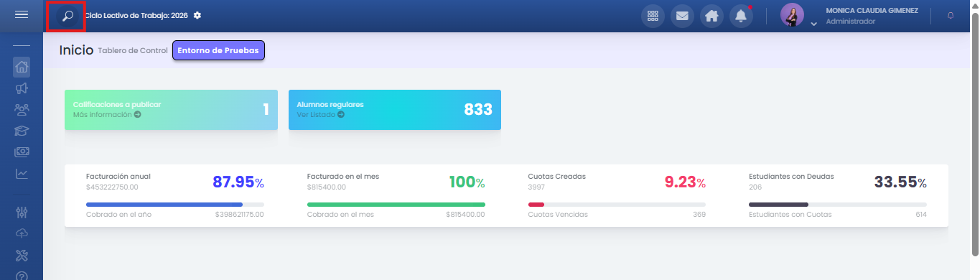
Task: Open the apps grid icon in header
Action: [x=653, y=16]
